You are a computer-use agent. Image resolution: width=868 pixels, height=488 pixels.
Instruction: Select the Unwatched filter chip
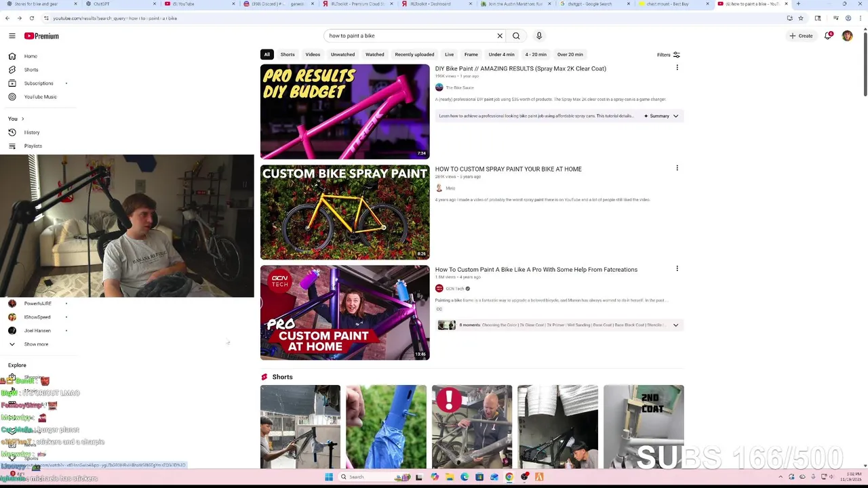(x=342, y=54)
